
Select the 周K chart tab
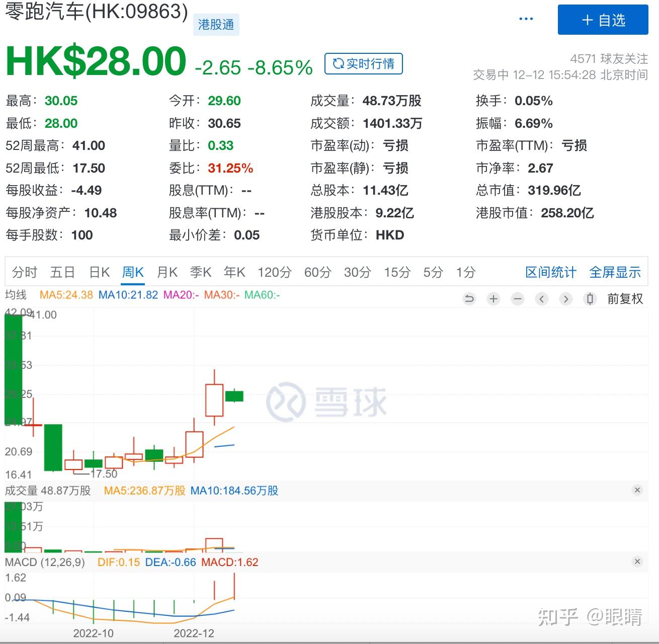tap(133, 272)
